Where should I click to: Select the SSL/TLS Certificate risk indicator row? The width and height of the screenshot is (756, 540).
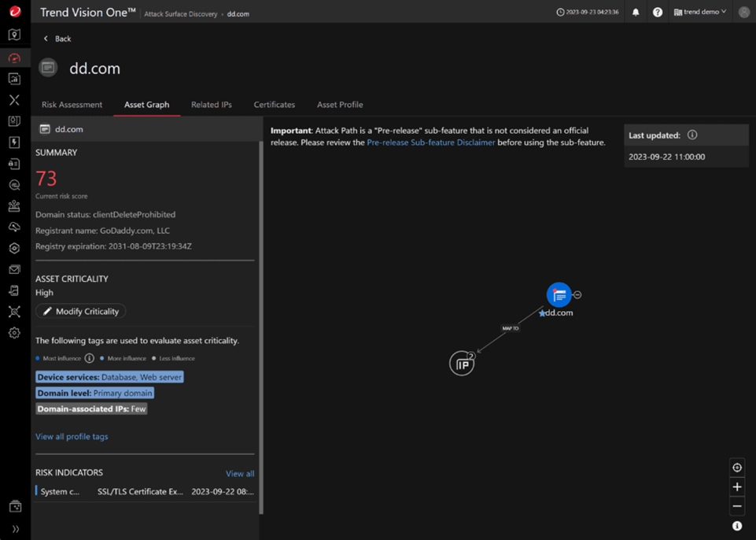tap(145, 491)
